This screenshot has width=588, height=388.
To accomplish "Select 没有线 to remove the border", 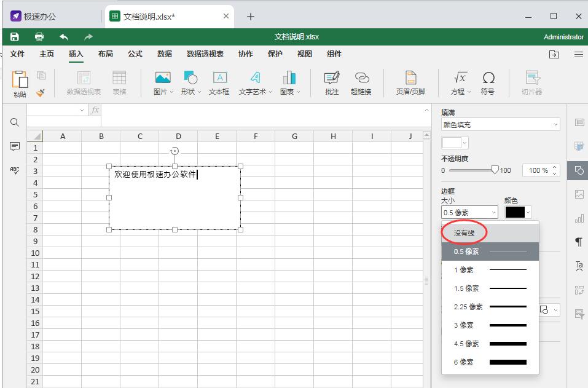I will [464, 232].
